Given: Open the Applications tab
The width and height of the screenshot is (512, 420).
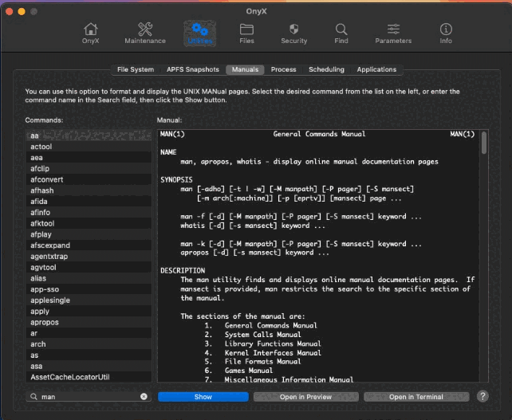Looking at the screenshot, I should [376, 69].
